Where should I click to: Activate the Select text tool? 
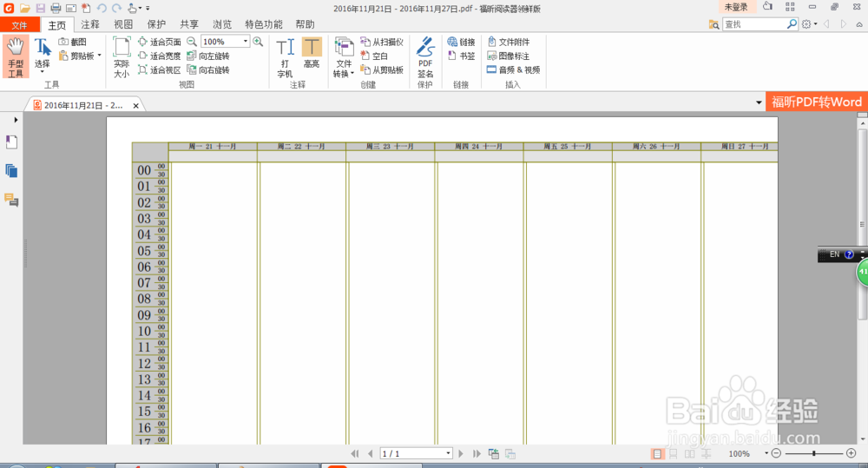tap(42, 55)
